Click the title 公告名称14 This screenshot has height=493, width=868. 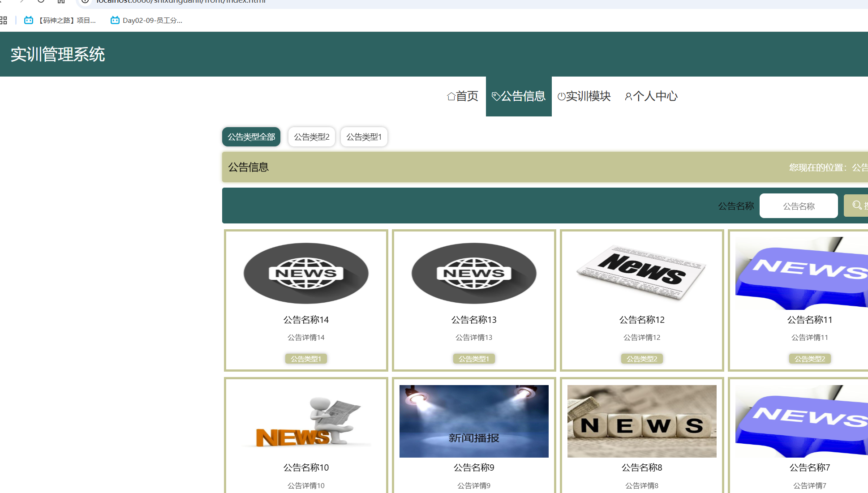306,320
